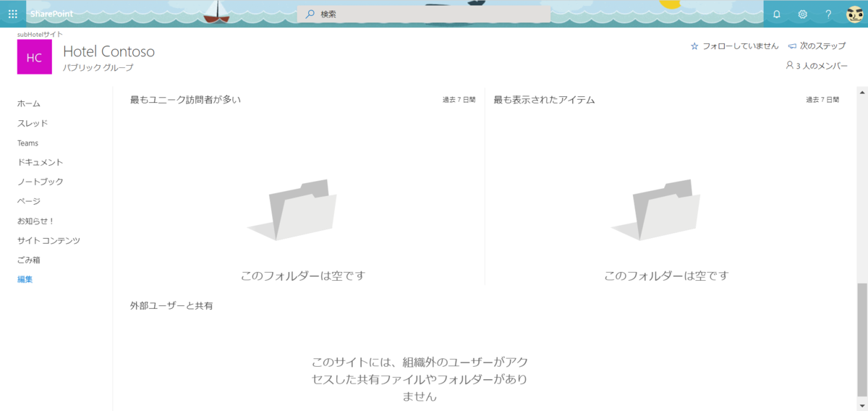
Task: Open the app launcher waffle icon
Action: coord(12,14)
